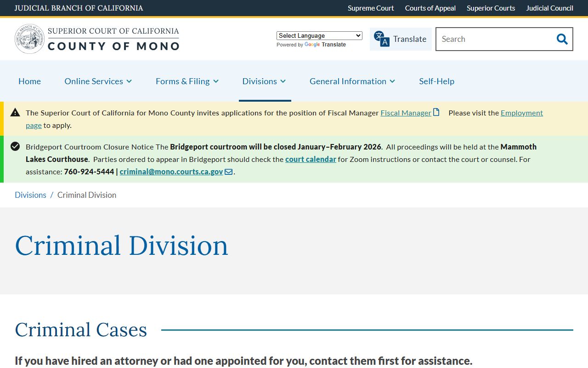The image size is (588, 368).
Task: Click the document icon beside Fiscal Manager
Action: click(436, 112)
